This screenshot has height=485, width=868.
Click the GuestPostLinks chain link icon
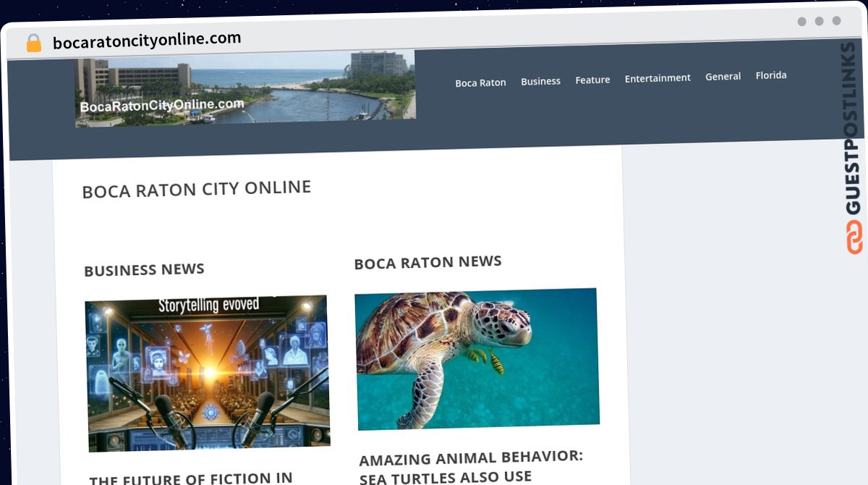854,237
